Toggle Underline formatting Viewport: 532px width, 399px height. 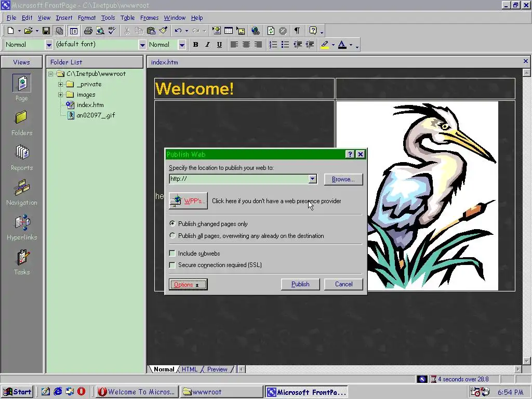[219, 45]
